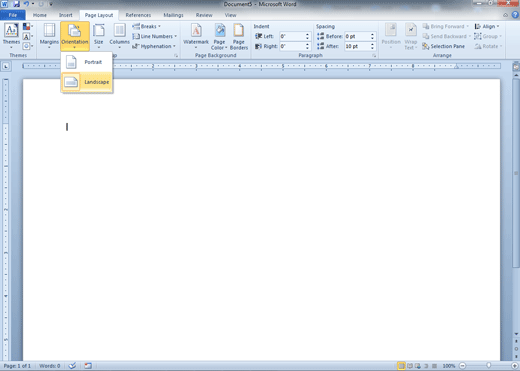This screenshot has height=371, width=520.
Task: Step Spacing Before value with spinner
Action: tap(373, 36)
